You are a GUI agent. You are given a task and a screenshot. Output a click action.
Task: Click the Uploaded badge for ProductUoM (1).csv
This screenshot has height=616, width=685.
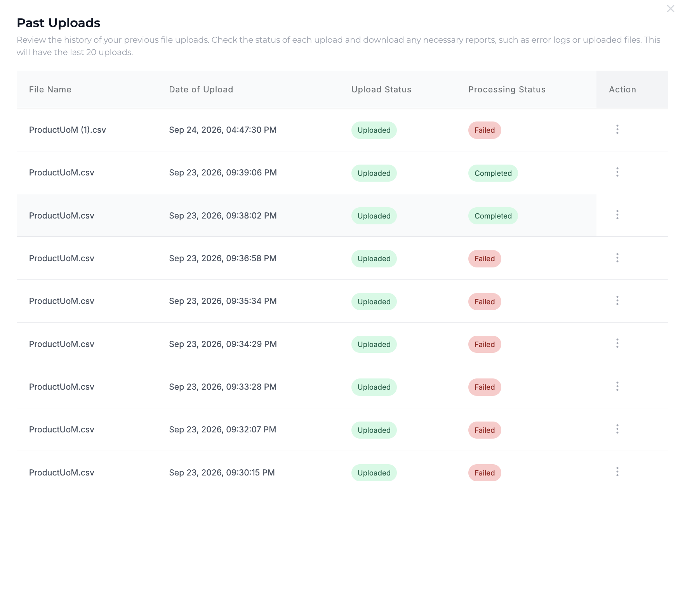374,130
